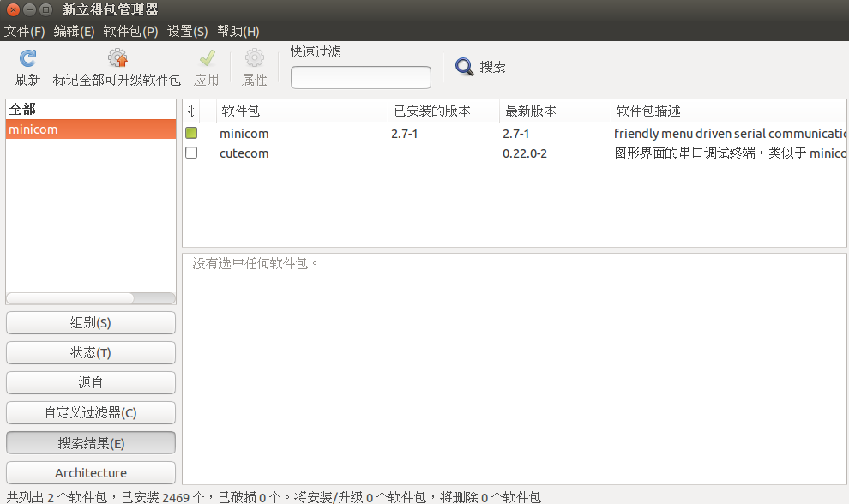Image resolution: width=849 pixels, height=504 pixels.
Task: Click the minicom description text
Action: (x=729, y=134)
